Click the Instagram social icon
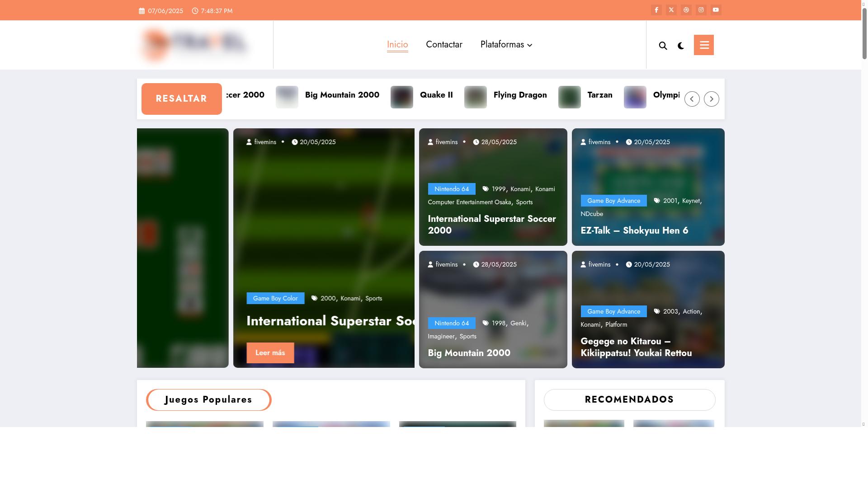Screen dimensions: 868x488 (701, 10)
